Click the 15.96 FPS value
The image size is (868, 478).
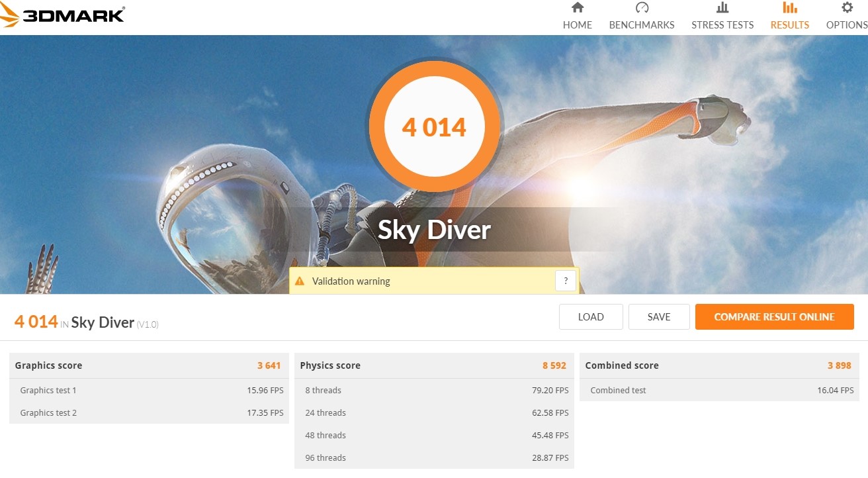[x=265, y=390]
